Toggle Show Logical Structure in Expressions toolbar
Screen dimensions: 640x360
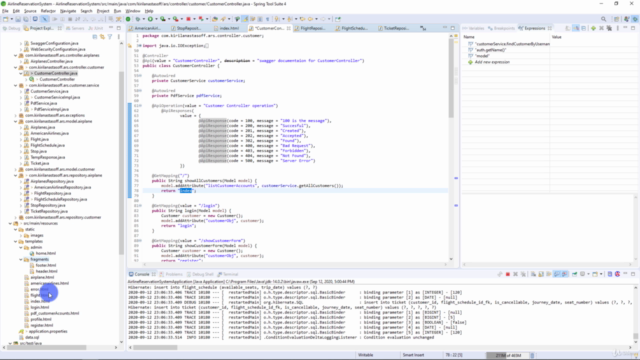point(576,28)
